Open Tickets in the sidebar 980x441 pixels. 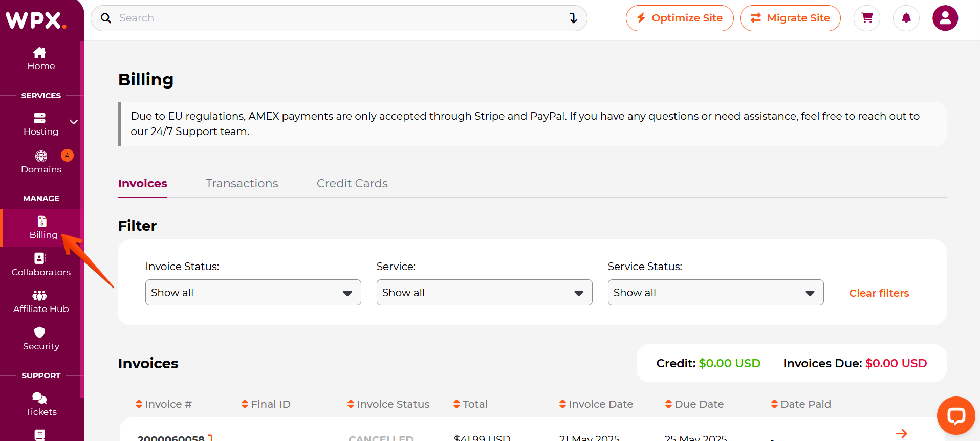tap(41, 404)
